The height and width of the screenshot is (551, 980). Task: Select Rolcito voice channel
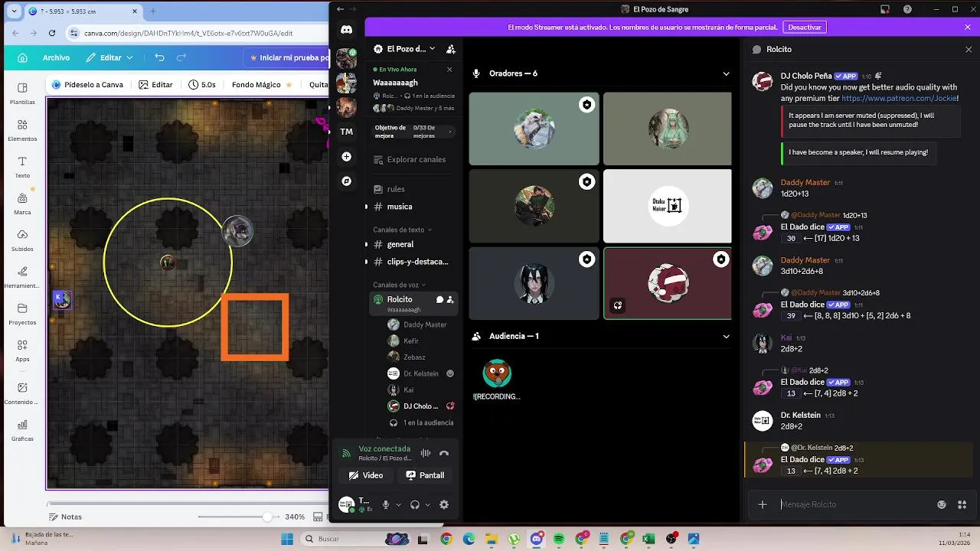[x=413, y=303]
